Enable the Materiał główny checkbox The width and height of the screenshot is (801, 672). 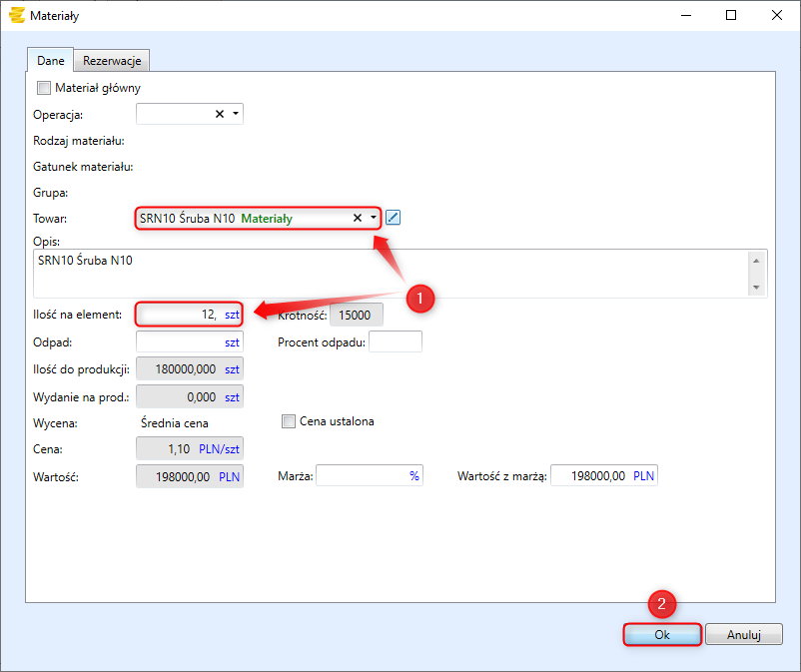pyautogui.click(x=43, y=88)
